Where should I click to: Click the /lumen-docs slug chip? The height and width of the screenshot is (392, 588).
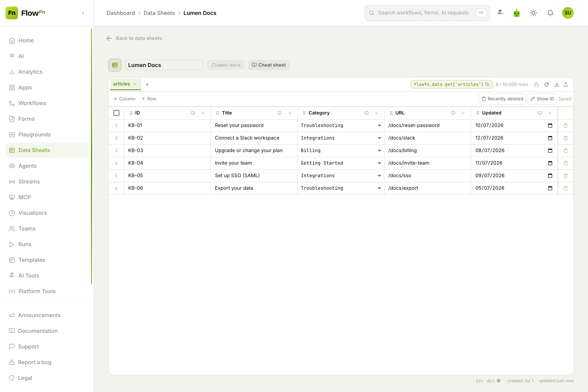click(226, 65)
